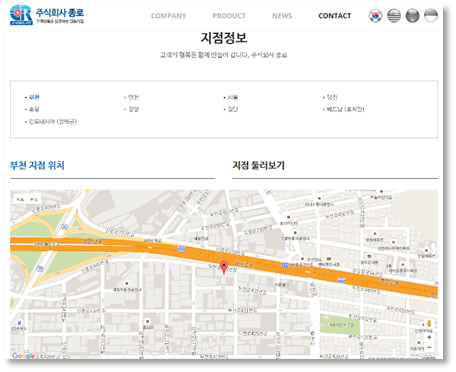Zoom out the map with minus
The image size is (456, 372).
[x=429, y=347]
